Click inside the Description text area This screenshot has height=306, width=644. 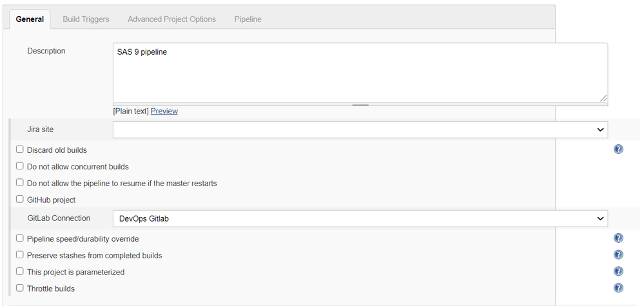(x=360, y=73)
